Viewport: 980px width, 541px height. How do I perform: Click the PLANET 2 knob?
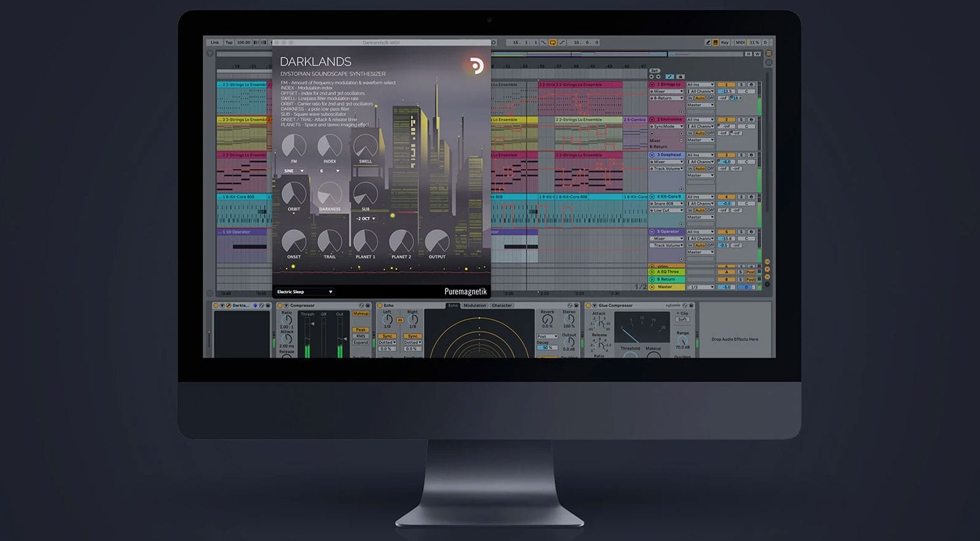(x=401, y=242)
